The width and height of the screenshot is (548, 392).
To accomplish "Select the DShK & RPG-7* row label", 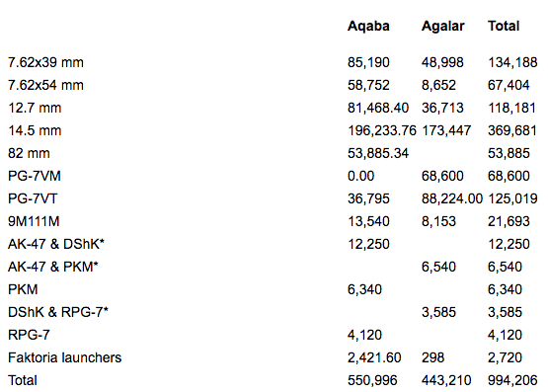I will [58, 312].
